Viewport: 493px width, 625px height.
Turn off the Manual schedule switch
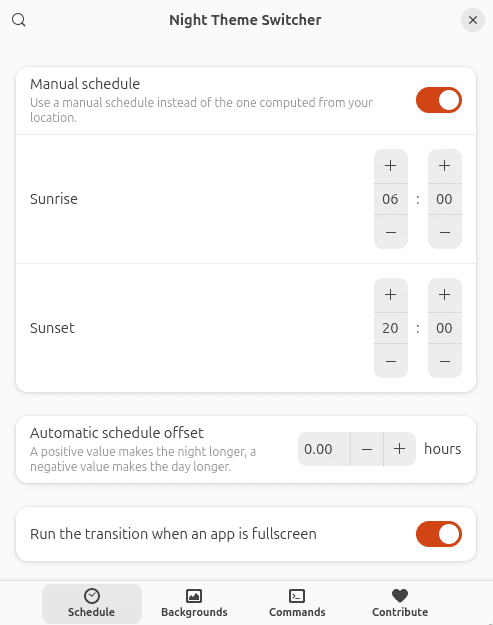click(439, 100)
